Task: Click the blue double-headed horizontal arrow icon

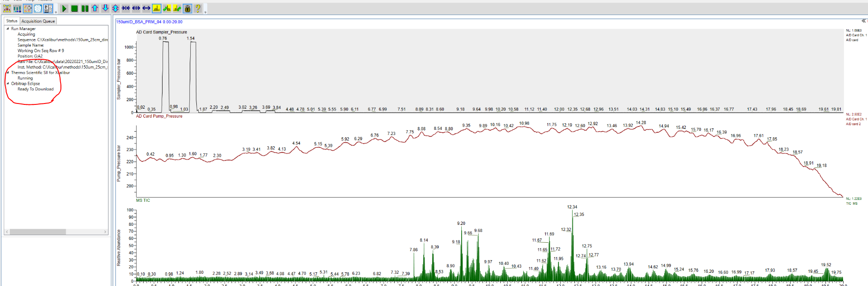Action: (147, 8)
